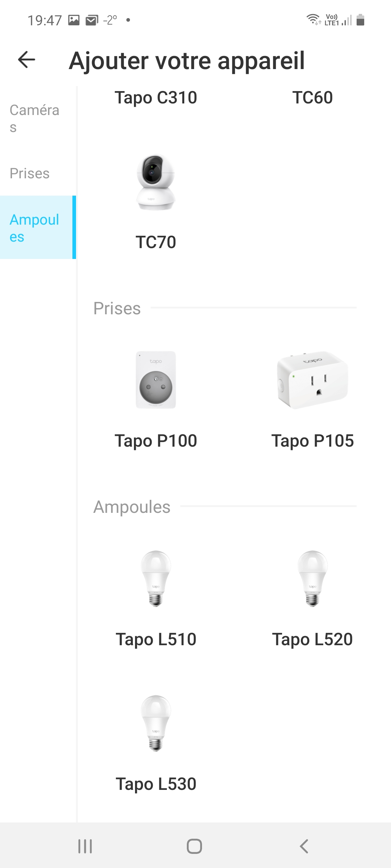Select the TC70 camera image

pos(156,183)
